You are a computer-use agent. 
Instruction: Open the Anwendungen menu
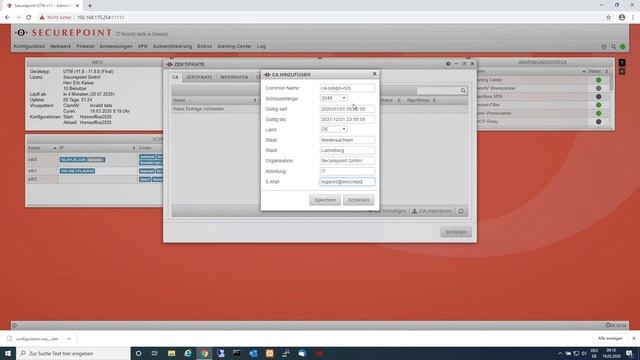116,47
